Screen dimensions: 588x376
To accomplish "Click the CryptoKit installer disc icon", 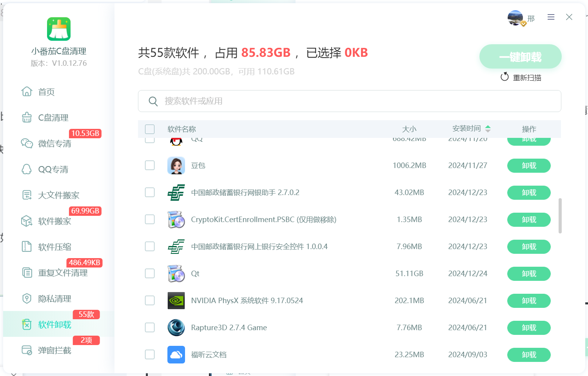I will point(176,219).
